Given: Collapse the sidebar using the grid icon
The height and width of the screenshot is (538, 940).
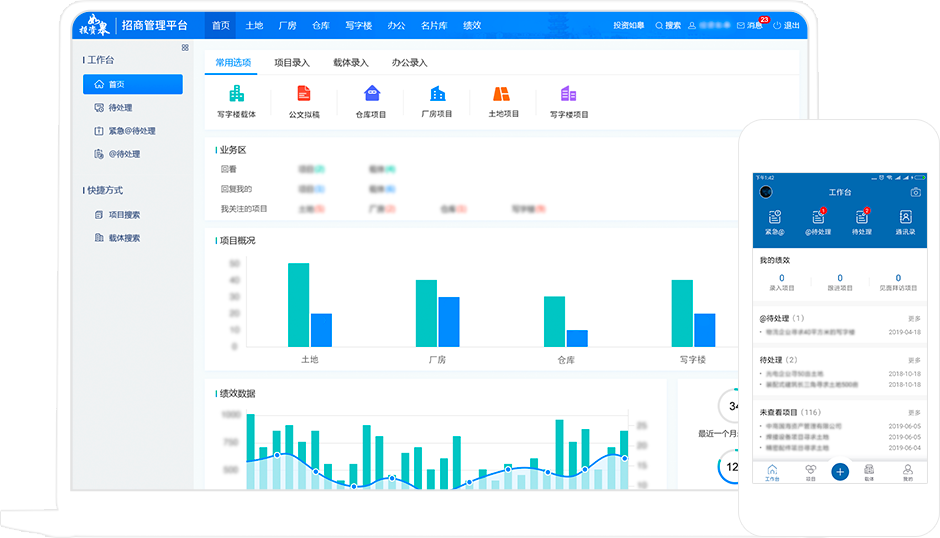Looking at the screenshot, I should click(x=185, y=47).
